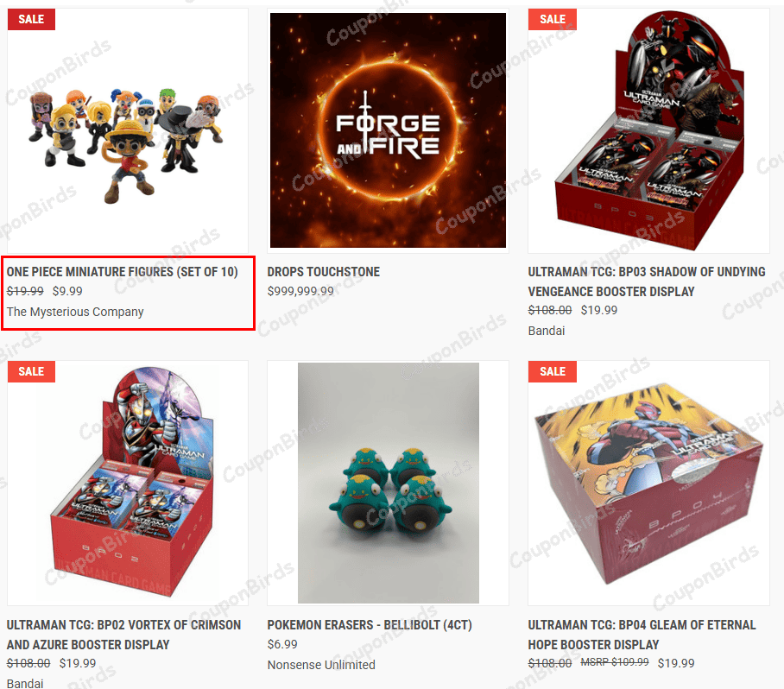
Task: Click SALE badge on One Piece figures
Action: (x=31, y=20)
